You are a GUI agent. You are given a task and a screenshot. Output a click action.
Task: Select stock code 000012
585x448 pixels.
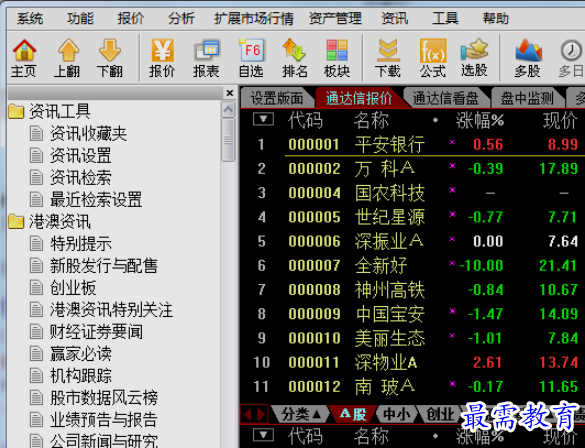coord(314,387)
